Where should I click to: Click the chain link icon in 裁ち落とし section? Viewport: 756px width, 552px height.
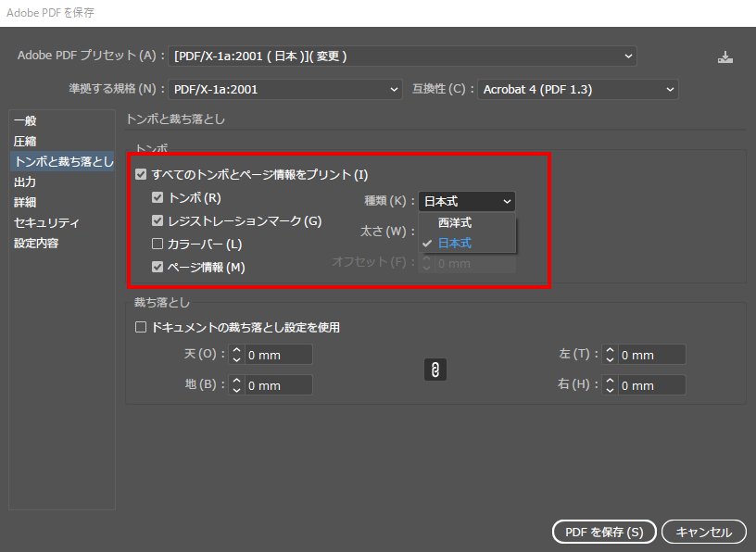(x=435, y=370)
